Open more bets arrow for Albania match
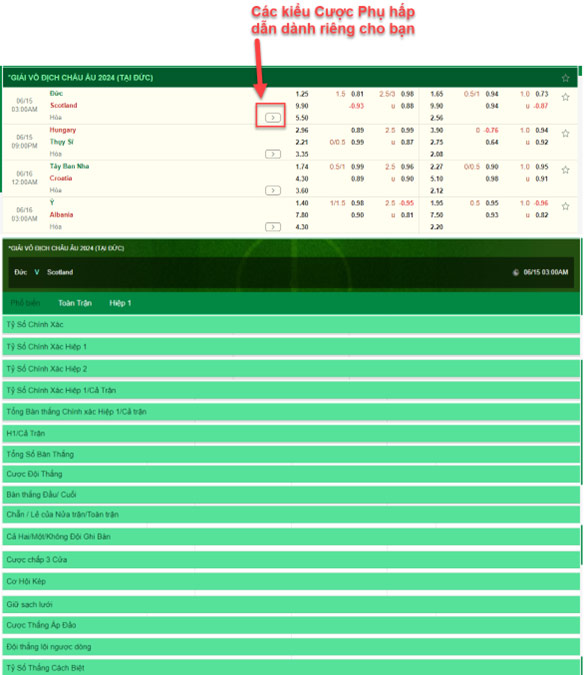 coord(272,226)
